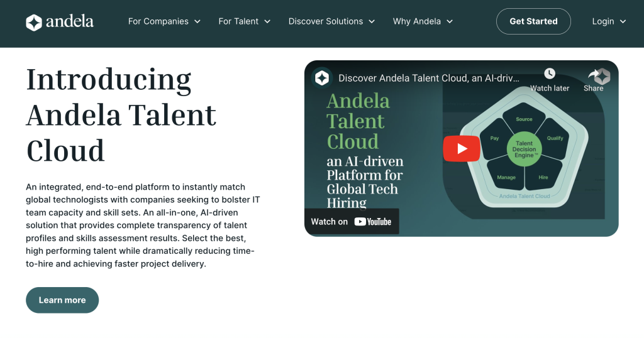Open the video title Discover Andela Talent Cloud
The height and width of the screenshot is (338, 644).
[429, 78]
